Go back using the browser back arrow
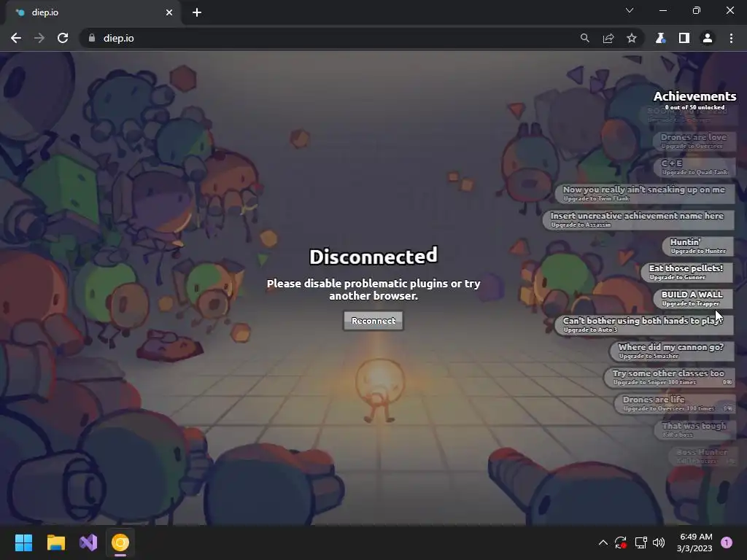This screenshot has width=747, height=560. (16, 38)
